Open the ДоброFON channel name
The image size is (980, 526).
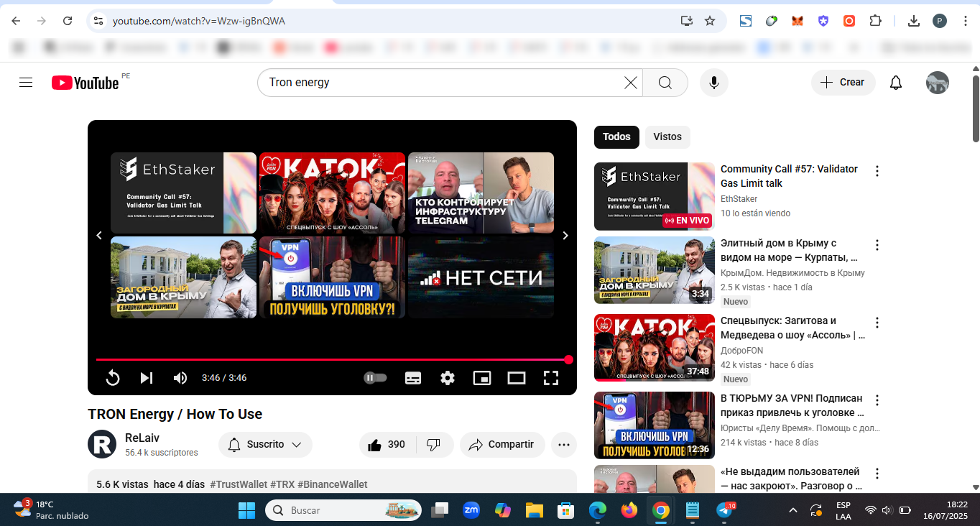(x=742, y=351)
